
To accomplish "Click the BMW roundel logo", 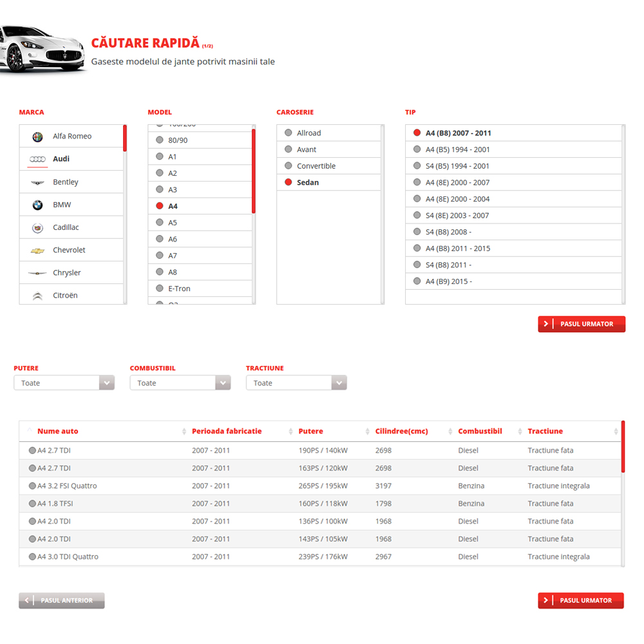I will [37, 205].
